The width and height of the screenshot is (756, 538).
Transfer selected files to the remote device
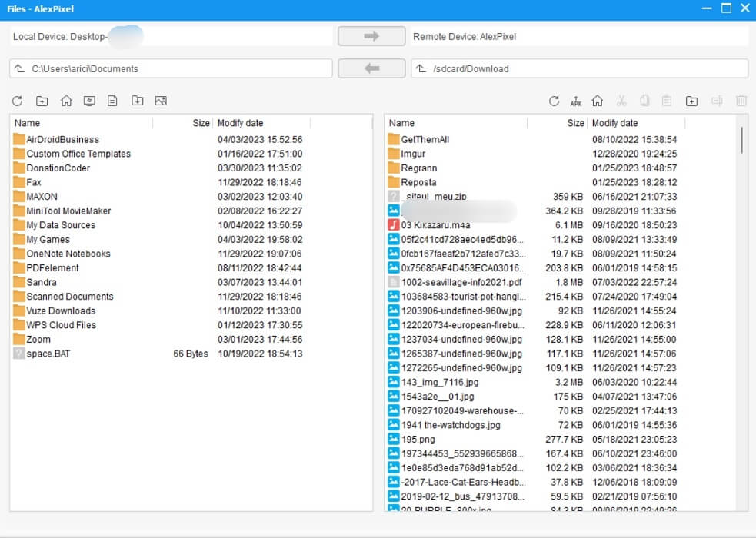pos(371,35)
